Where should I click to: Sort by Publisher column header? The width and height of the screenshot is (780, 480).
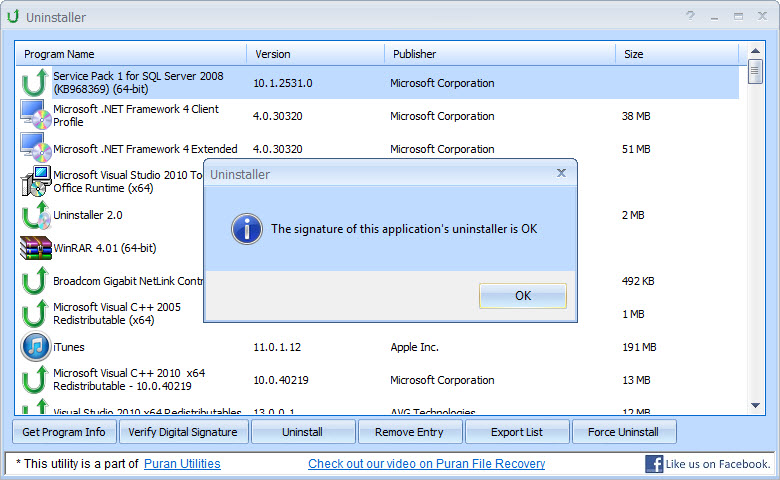coord(500,54)
